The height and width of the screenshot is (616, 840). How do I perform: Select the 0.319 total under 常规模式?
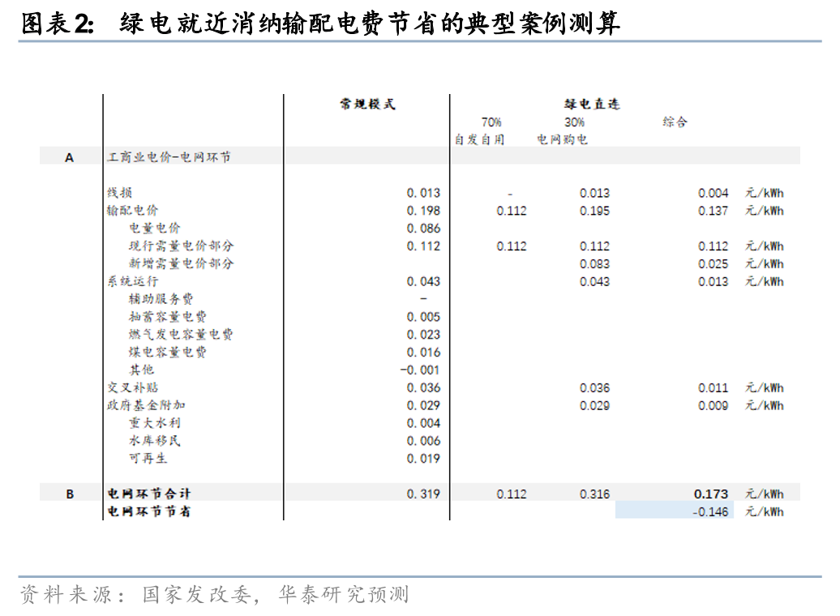(x=423, y=494)
